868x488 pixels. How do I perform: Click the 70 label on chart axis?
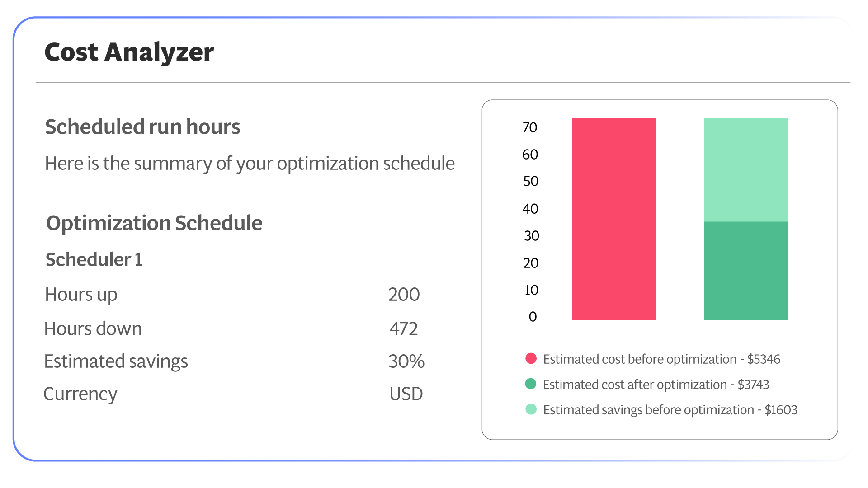click(530, 127)
